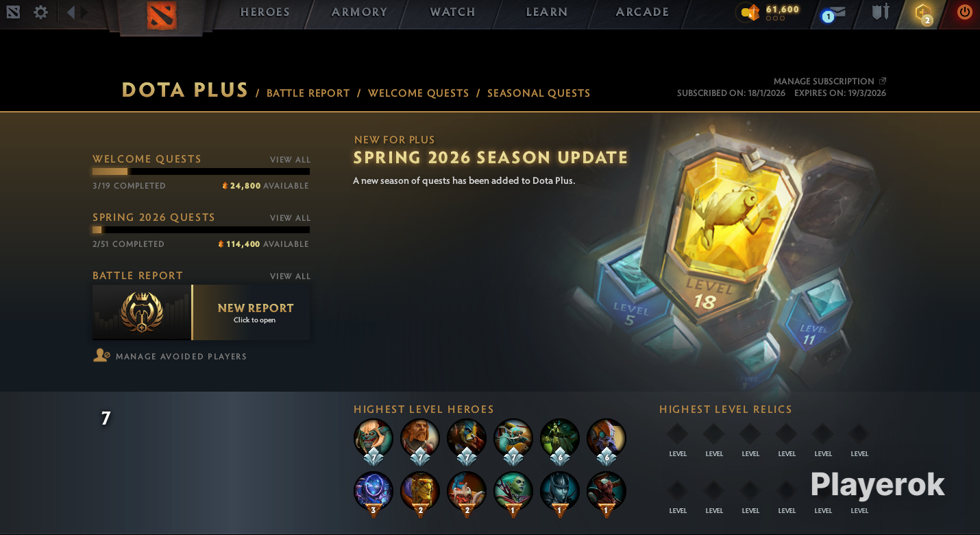
Task: Open settings with the gear icon
Action: pyautogui.click(x=40, y=12)
